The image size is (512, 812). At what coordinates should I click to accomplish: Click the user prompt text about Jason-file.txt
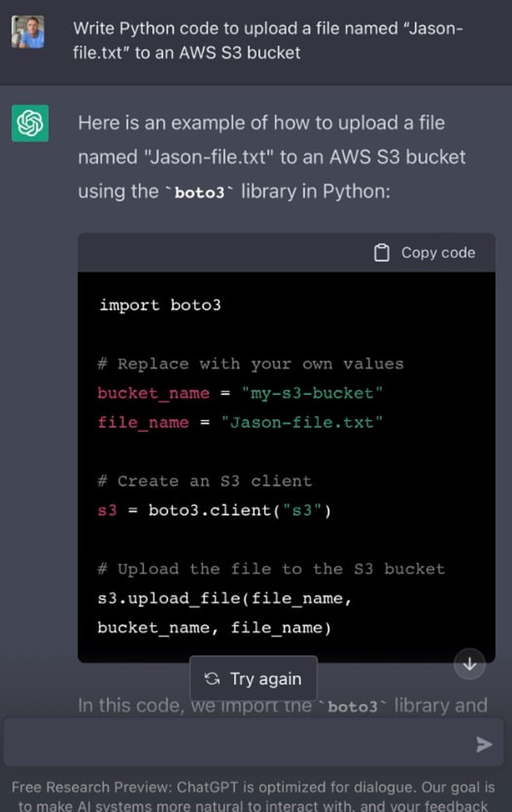tap(268, 40)
